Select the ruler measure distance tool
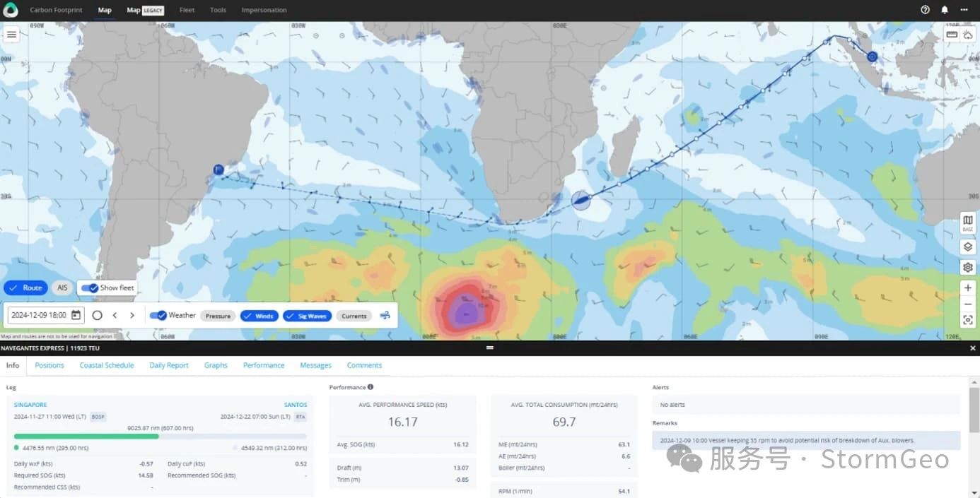 952,34
